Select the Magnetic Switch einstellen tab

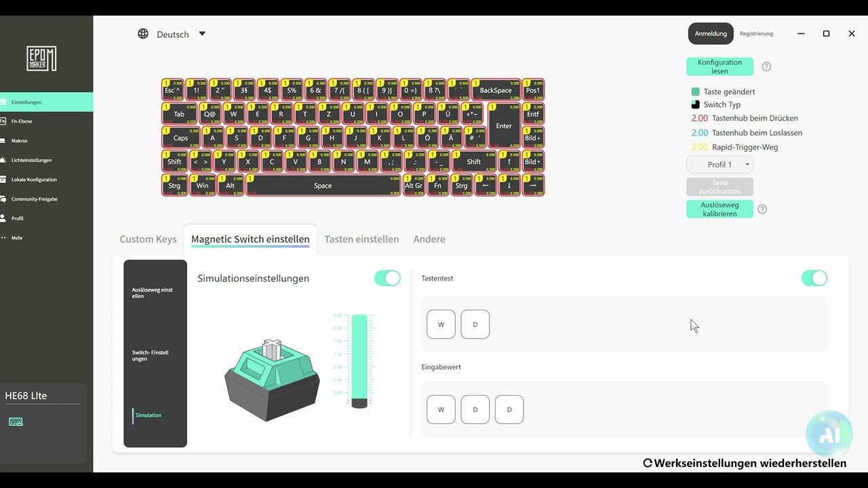point(250,239)
